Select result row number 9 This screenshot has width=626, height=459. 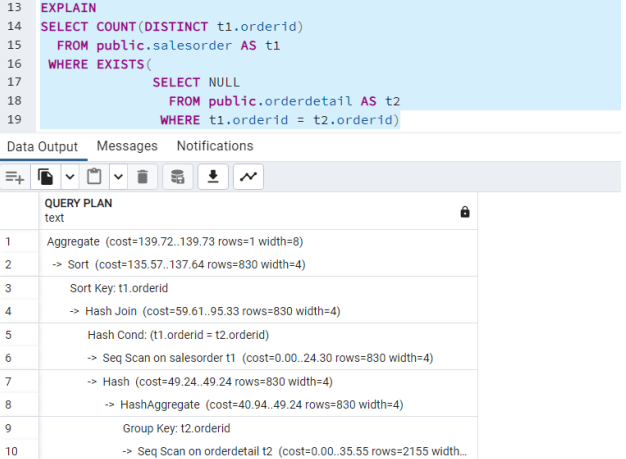(x=19, y=428)
